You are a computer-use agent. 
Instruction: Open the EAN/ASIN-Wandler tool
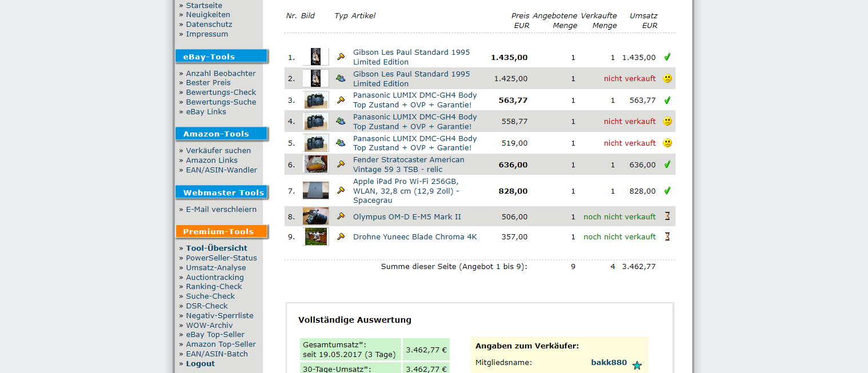[222, 170]
